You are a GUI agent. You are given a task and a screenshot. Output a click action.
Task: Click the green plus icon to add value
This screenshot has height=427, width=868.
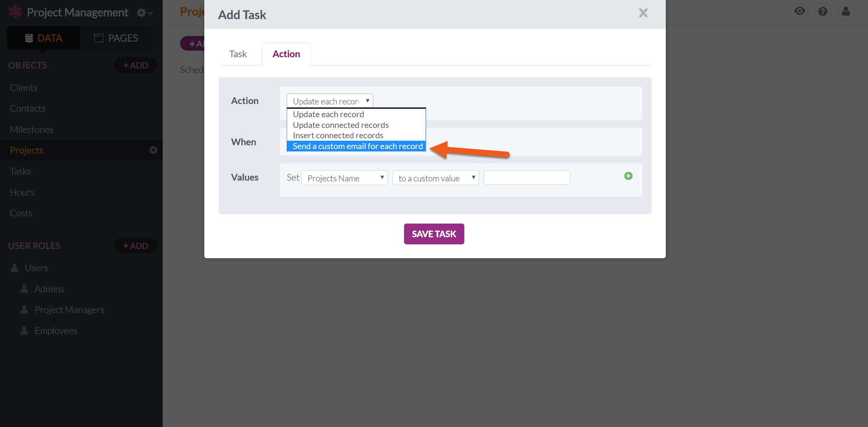click(x=628, y=176)
